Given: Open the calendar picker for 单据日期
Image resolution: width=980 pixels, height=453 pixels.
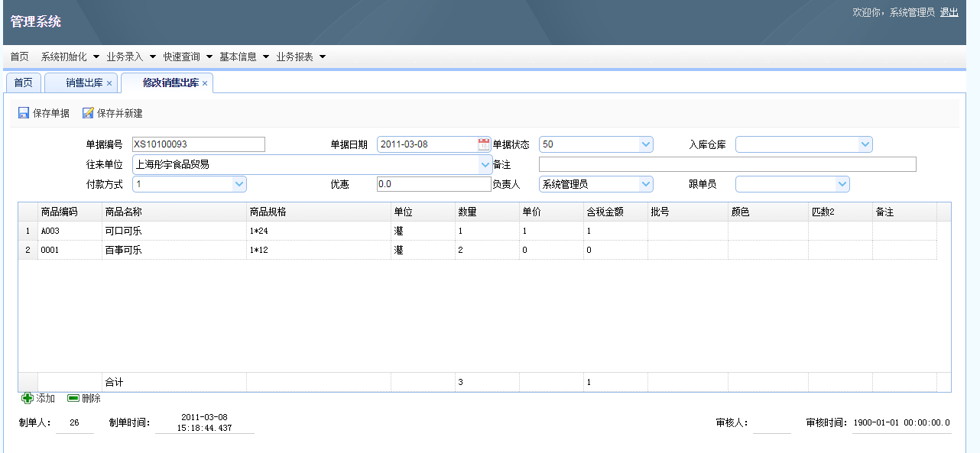Looking at the screenshot, I should click(x=483, y=144).
